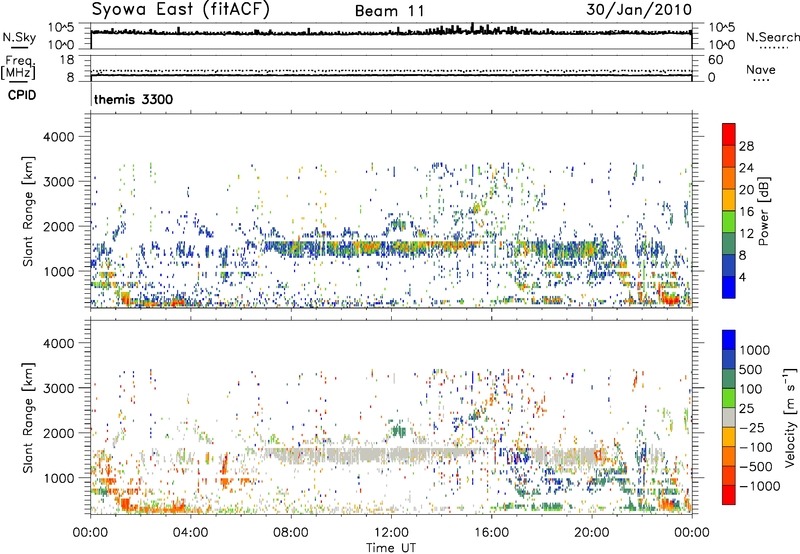The image size is (800, 554).
Task: Click the '24' label on Power colorbar
Action: tap(746, 168)
